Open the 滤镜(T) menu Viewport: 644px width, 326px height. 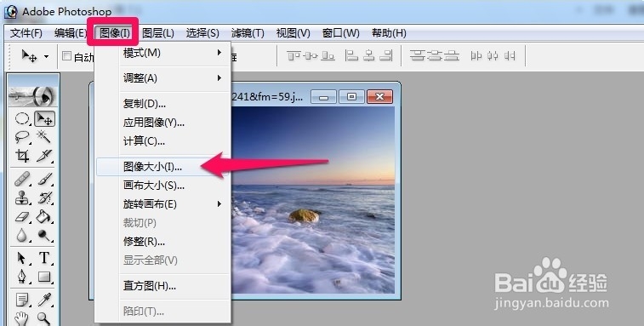[x=248, y=33]
